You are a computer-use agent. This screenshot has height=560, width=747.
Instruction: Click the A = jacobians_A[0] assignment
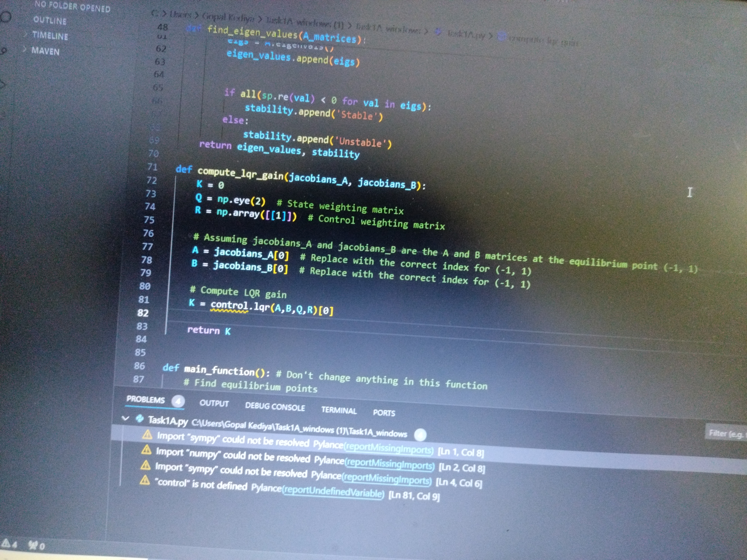point(241,253)
